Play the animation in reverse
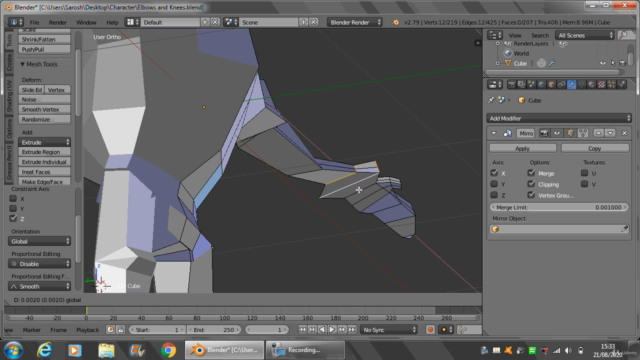Viewport: 640px width, 360px height. click(x=322, y=329)
